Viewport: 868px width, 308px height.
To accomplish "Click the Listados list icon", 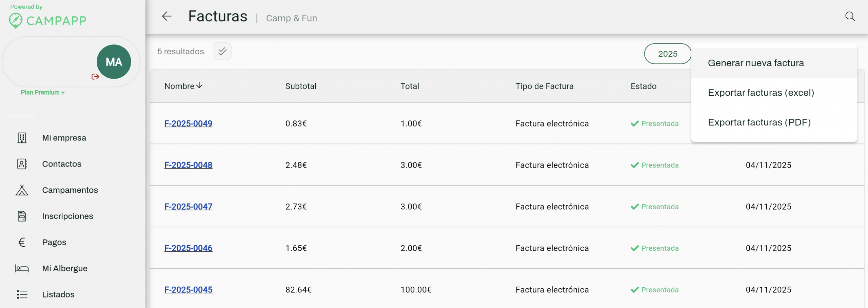I will (22, 294).
